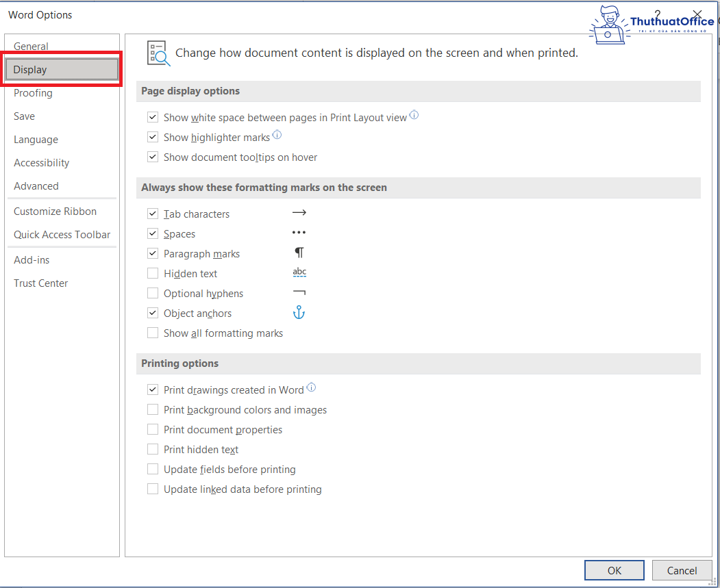Image resolution: width=720 pixels, height=588 pixels.
Task: Select the Display category
Action: click(62, 70)
